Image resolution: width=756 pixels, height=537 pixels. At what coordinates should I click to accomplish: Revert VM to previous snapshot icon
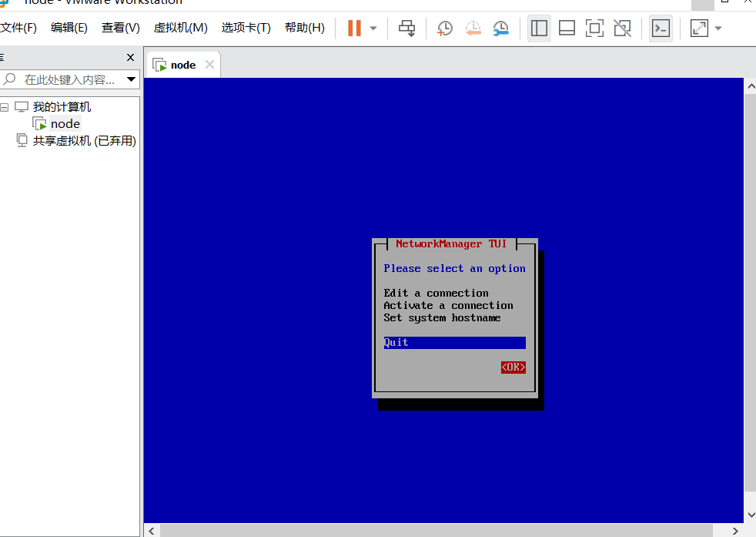click(473, 28)
